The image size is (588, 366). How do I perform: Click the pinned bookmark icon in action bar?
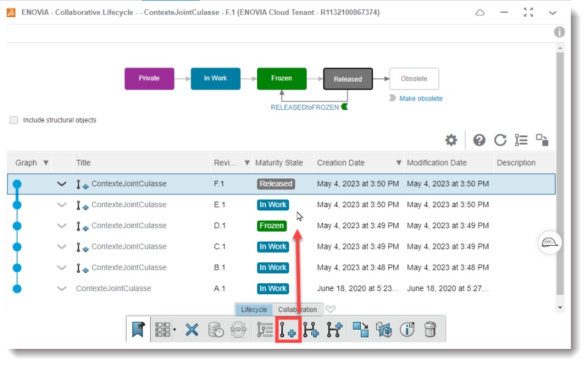(138, 330)
